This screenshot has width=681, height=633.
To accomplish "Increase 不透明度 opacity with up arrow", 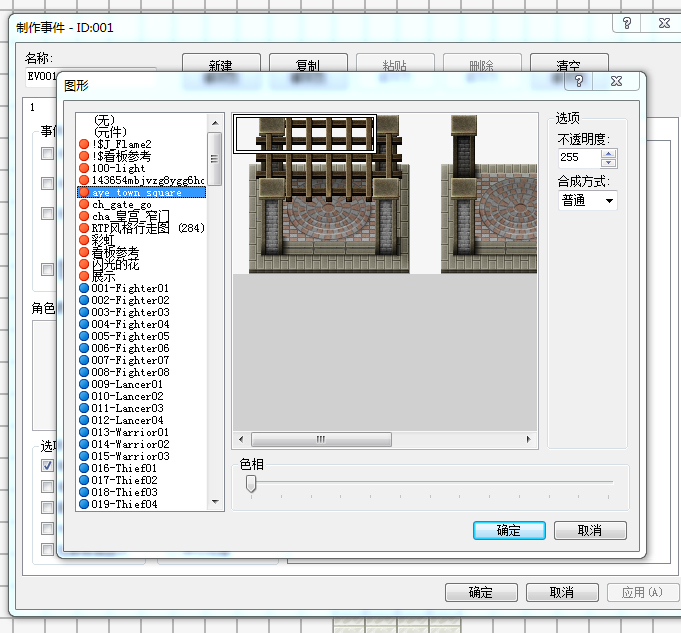I will 608,154.
